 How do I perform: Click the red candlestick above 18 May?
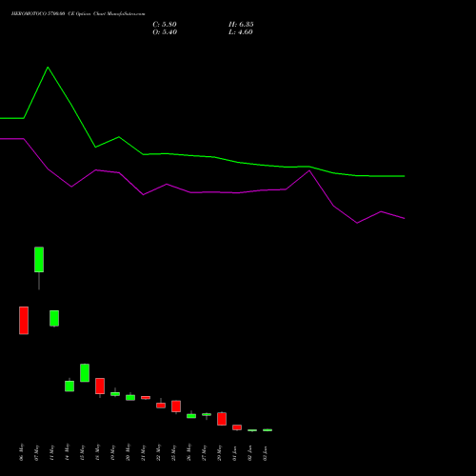(100, 387)
